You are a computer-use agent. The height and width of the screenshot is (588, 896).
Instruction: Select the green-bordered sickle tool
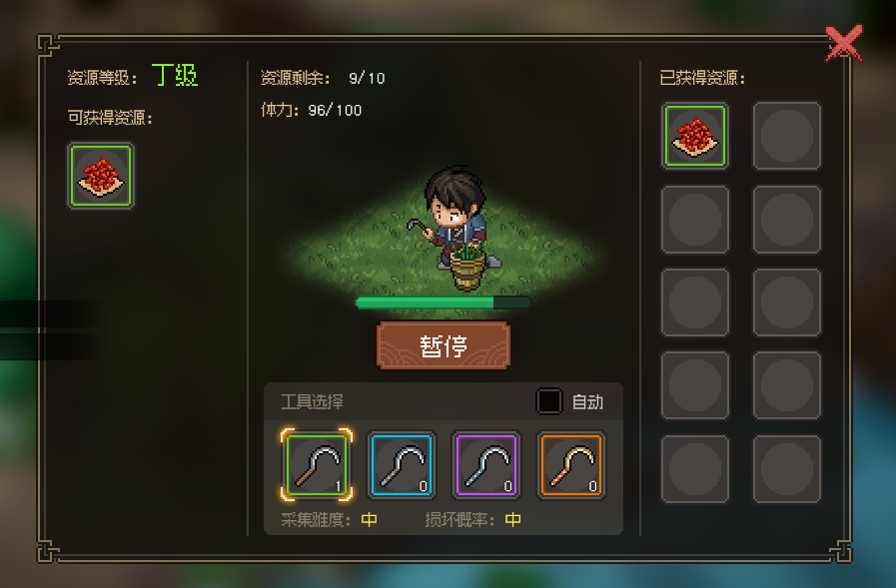(x=317, y=464)
